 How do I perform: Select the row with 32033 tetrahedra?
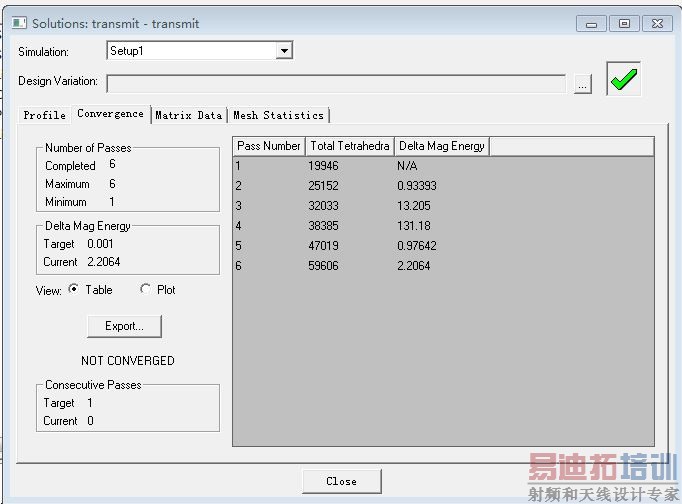pyautogui.click(x=443, y=206)
